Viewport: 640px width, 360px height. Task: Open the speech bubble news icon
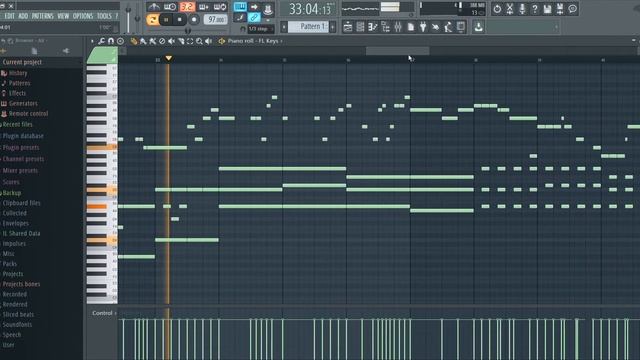coord(573,9)
